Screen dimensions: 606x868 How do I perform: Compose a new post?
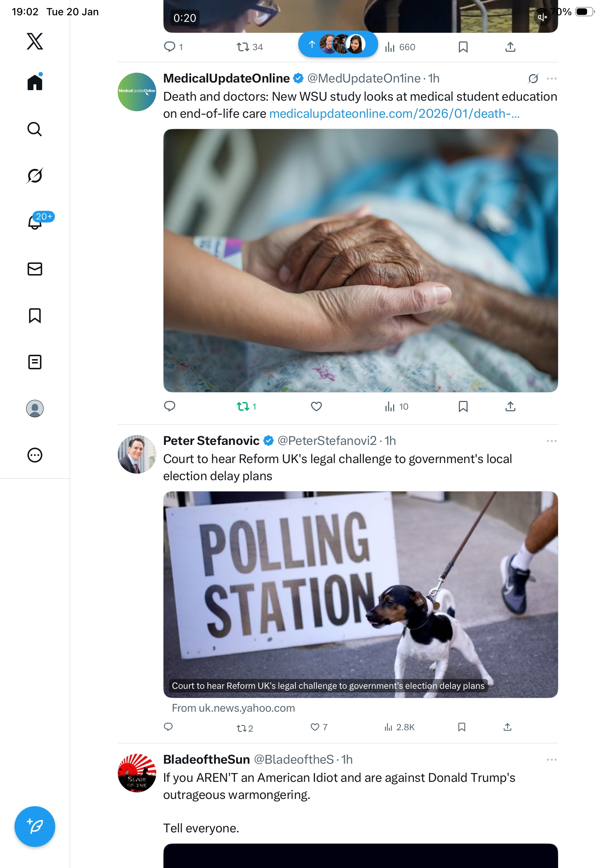(x=35, y=826)
